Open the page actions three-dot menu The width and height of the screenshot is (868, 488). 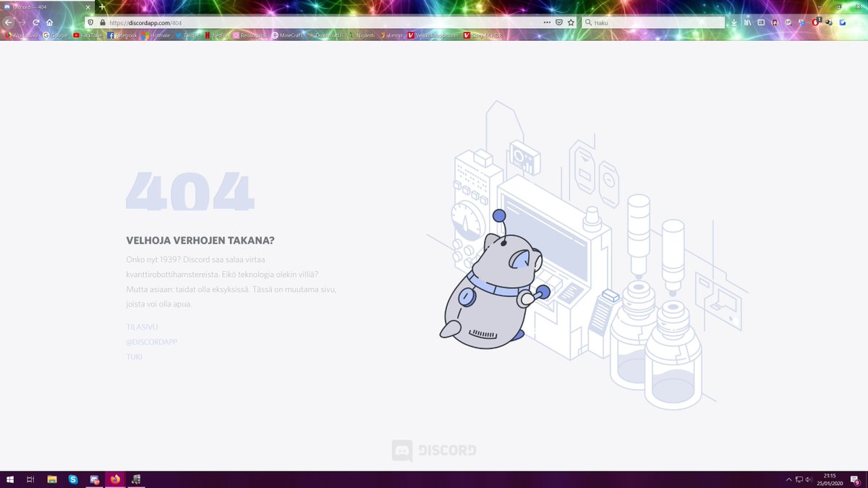coord(547,22)
